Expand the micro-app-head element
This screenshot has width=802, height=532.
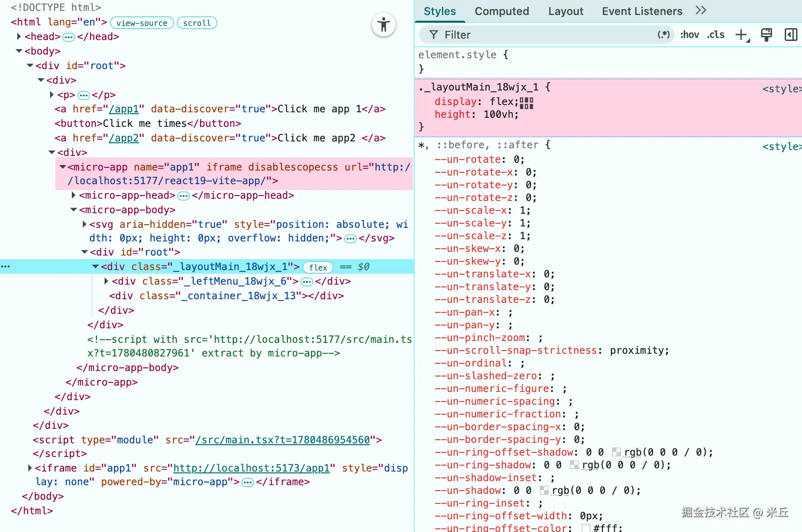(74, 195)
